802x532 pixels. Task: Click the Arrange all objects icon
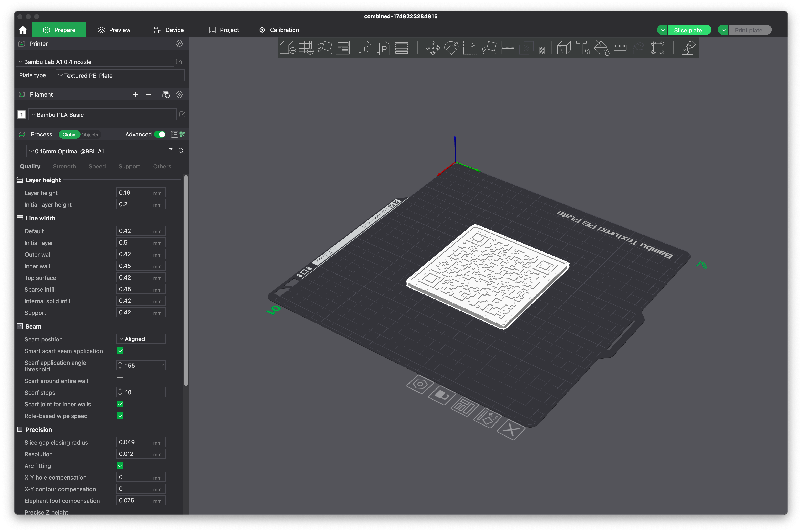click(x=343, y=48)
